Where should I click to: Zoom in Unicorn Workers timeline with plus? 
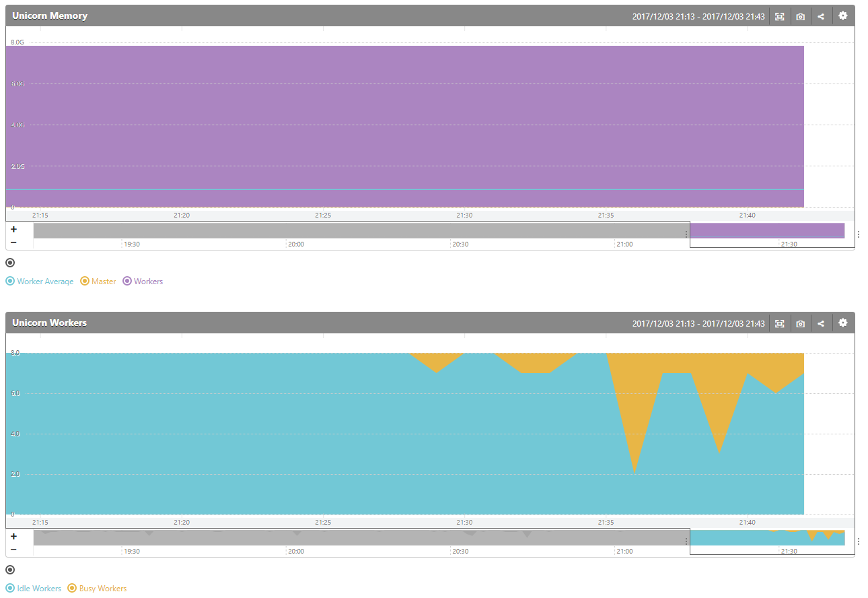click(x=13, y=536)
